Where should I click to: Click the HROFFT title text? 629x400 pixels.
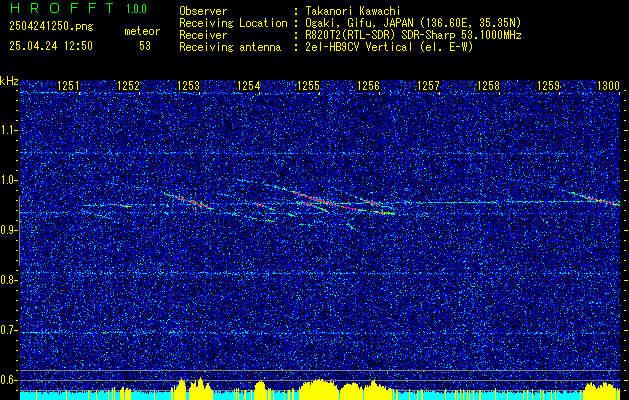click(62, 8)
